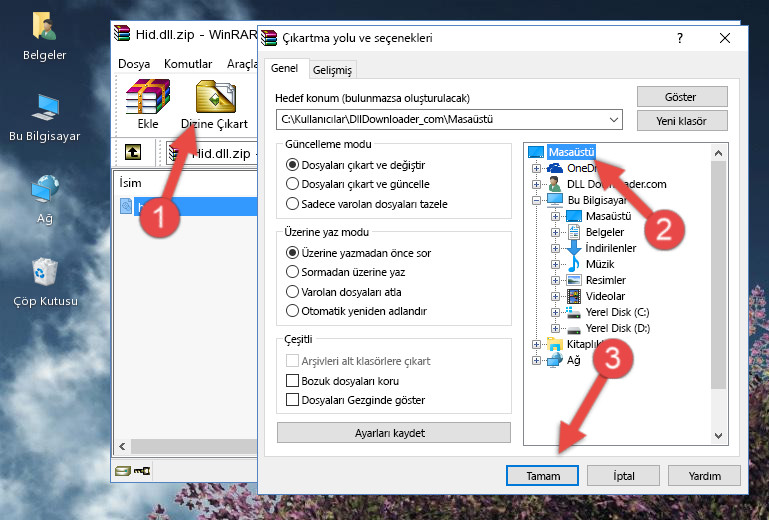Select Yerel Disk (C:) in the tree
Viewport: 769px width, 520px height.
(x=617, y=312)
